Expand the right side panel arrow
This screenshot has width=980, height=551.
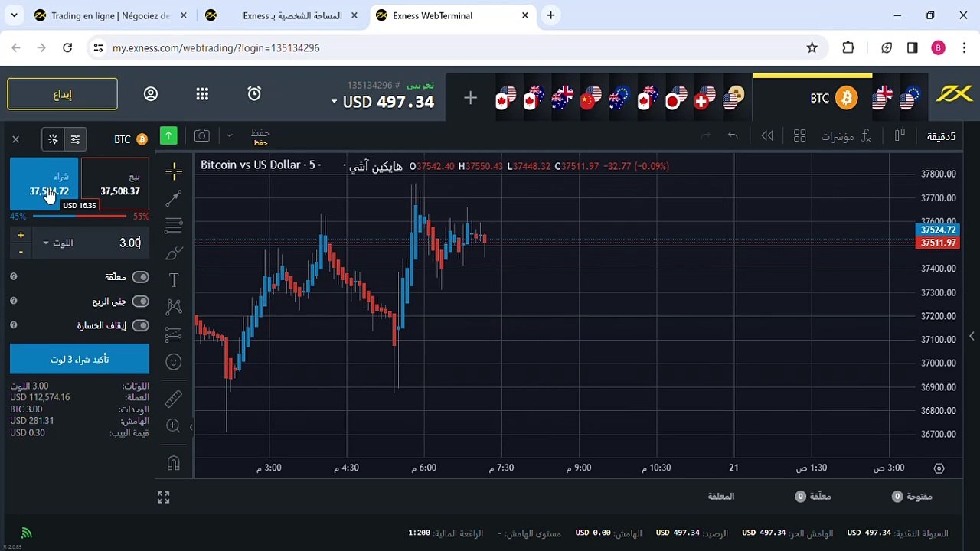click(972, 336)
